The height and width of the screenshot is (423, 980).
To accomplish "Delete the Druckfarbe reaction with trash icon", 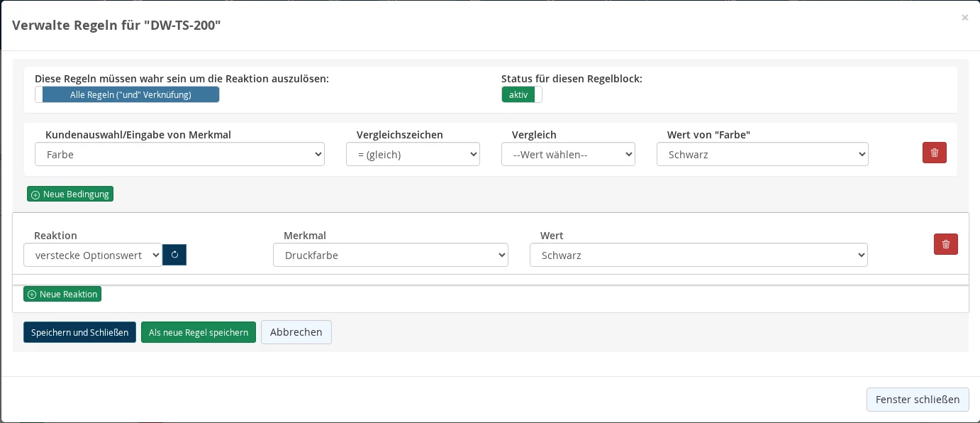I will 945,244.
